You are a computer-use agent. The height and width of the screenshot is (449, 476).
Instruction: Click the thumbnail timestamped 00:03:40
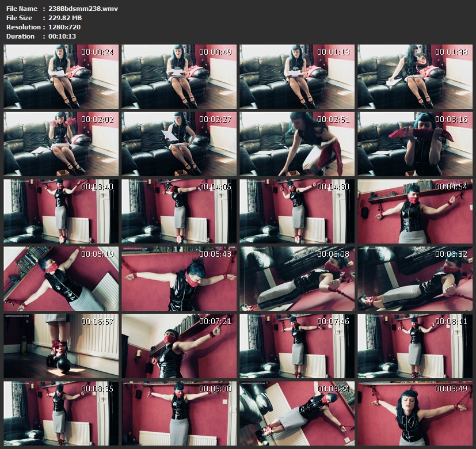tap(61, 211)
